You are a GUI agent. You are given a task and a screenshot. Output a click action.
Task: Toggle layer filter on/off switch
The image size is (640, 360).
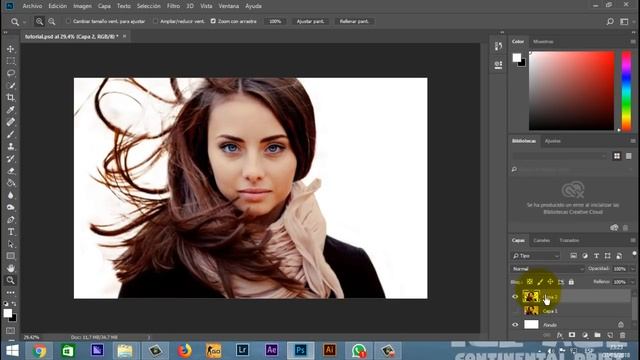(634, 254)
